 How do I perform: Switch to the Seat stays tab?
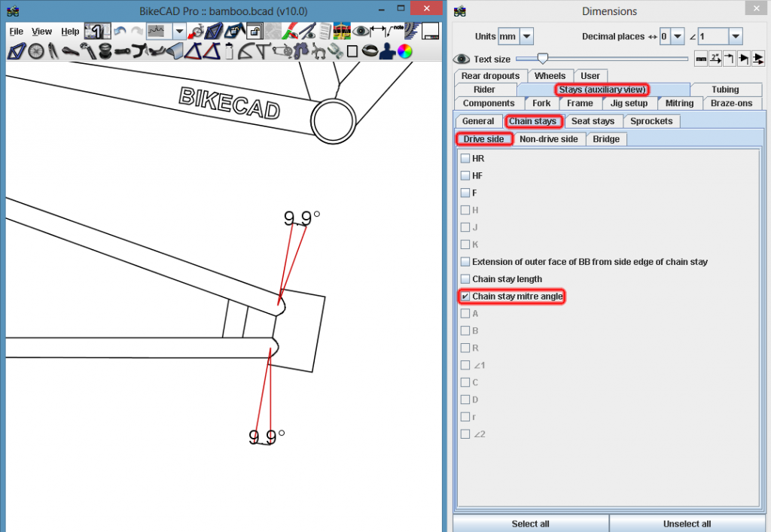point(593,121)
